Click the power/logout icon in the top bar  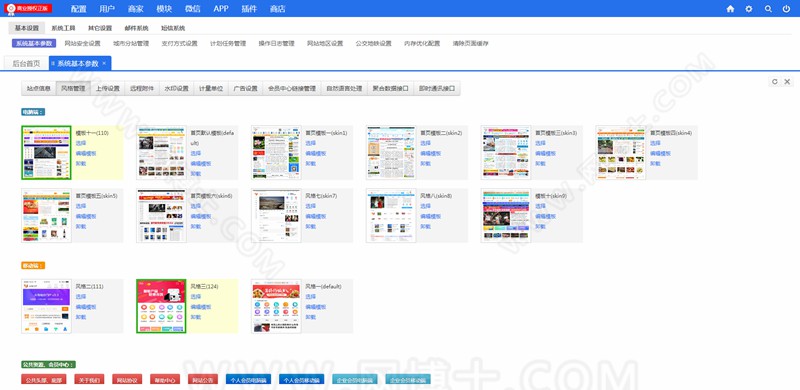(786, 9)
